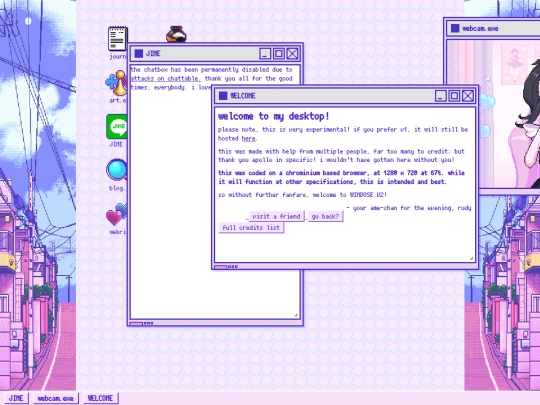Viewport: 540px width, 405px height.
Task: Click the 'your ame-chan for the evening, rudy' signature
Action: point(409,208)
